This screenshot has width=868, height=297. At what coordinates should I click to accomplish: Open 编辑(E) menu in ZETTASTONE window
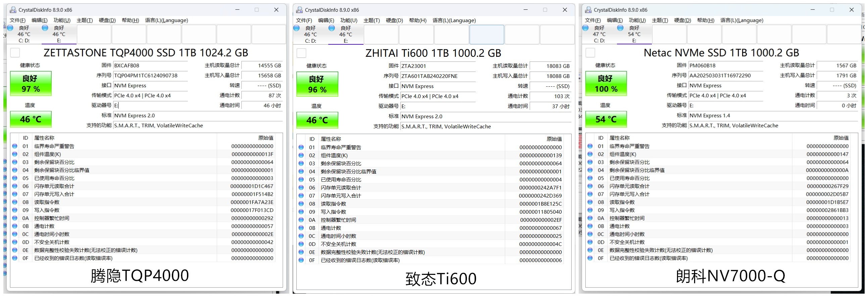pos(39,20)
